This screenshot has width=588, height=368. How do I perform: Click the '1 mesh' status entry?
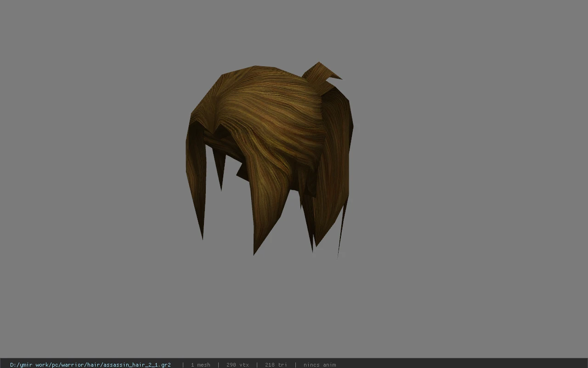point(200,365)
